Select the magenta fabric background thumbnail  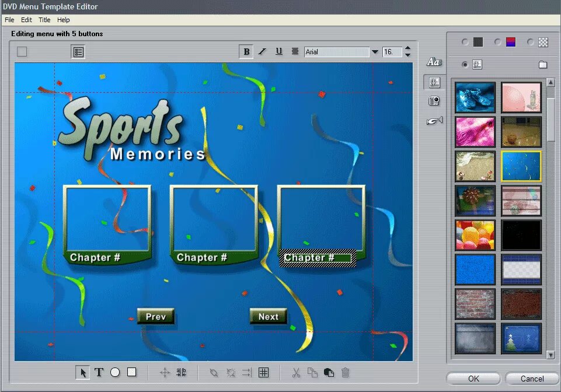pos(475,132)
